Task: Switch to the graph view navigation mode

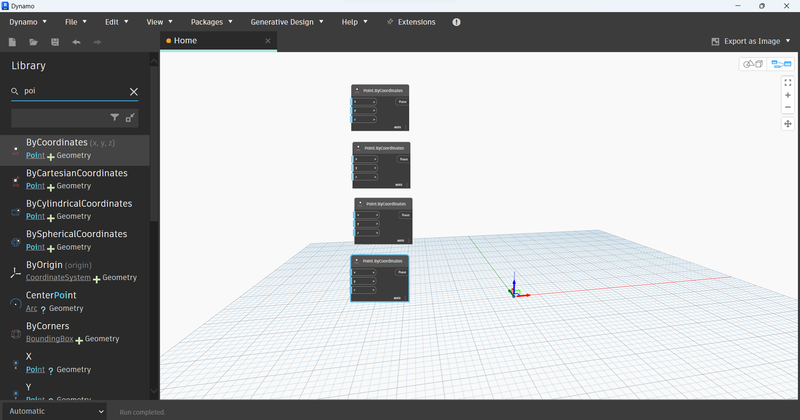Action: coord(781,64)
